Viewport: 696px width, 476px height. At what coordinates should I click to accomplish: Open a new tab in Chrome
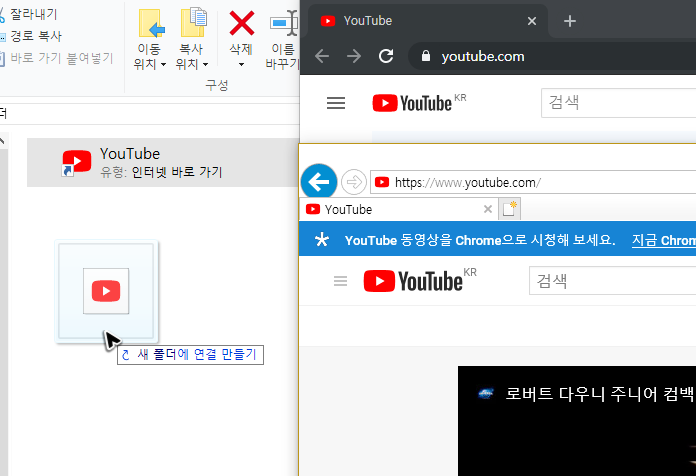pyautogui.click(x=569, y=21)
